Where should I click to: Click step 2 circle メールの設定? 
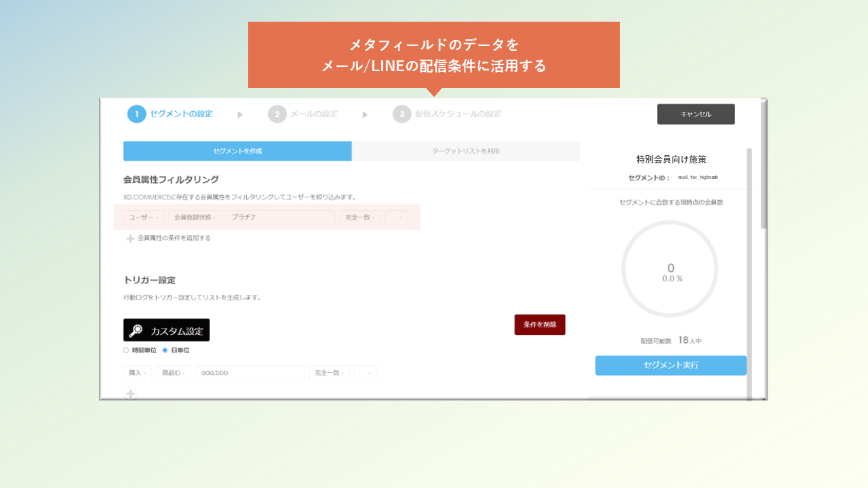277,114
